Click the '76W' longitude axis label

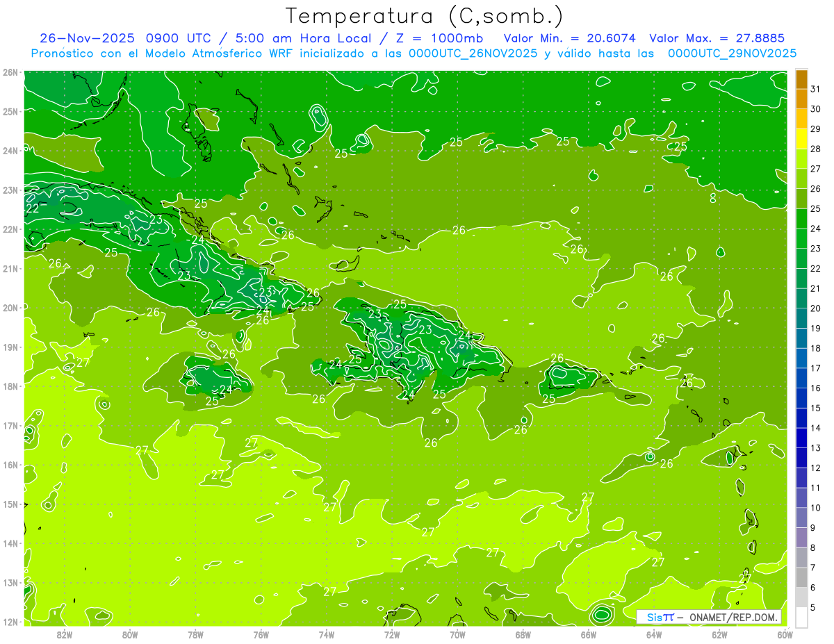point(261,635)
